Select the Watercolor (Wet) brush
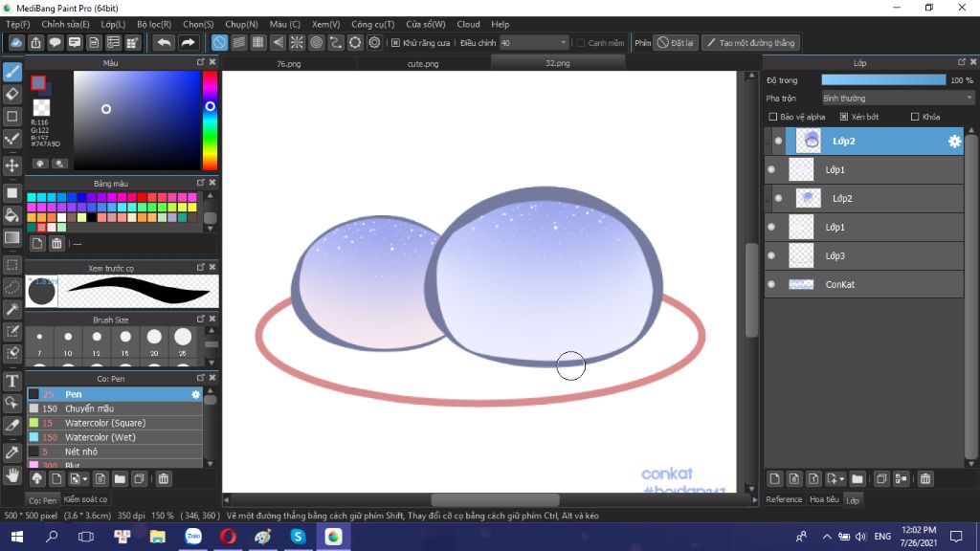 (115, 437)
